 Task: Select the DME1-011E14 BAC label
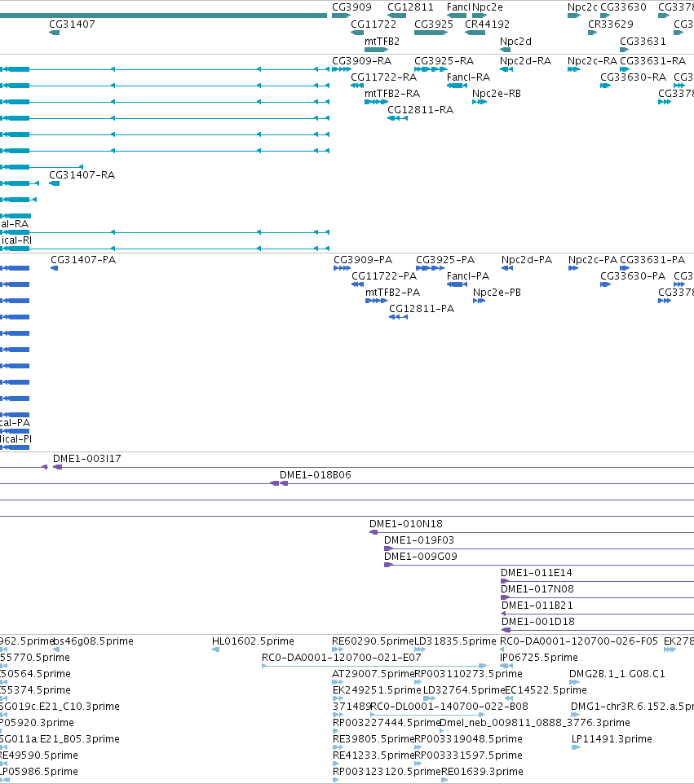[537, 572]
